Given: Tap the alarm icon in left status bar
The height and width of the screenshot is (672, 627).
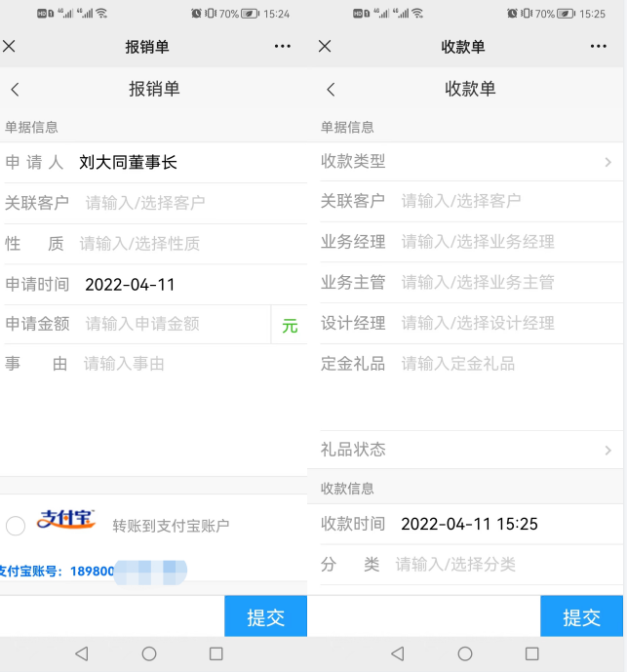Looking at the screenshot, I should (196, 14).
